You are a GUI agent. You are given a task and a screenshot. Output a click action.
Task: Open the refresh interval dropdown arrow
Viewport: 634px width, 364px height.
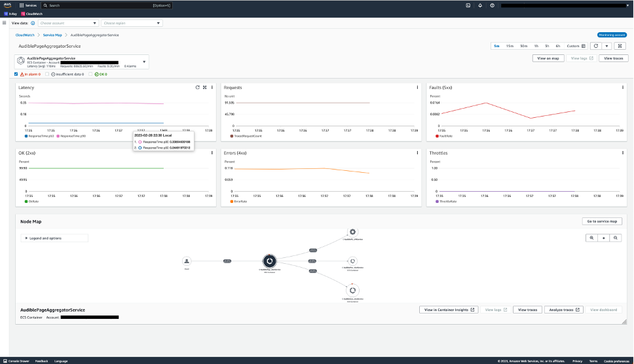click(x=606, y=46)
